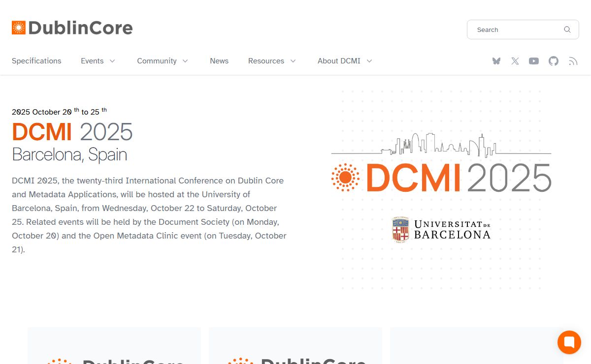Screen dimensions: 591x364
Task: Open the GitHub repository icon
Action: 554,61
